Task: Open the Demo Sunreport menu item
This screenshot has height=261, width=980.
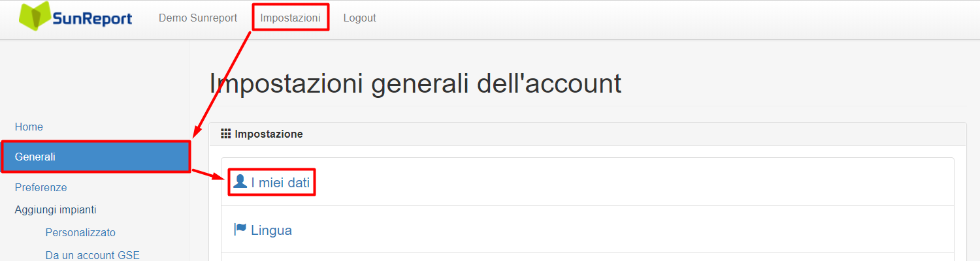Action: coord(198,18)
